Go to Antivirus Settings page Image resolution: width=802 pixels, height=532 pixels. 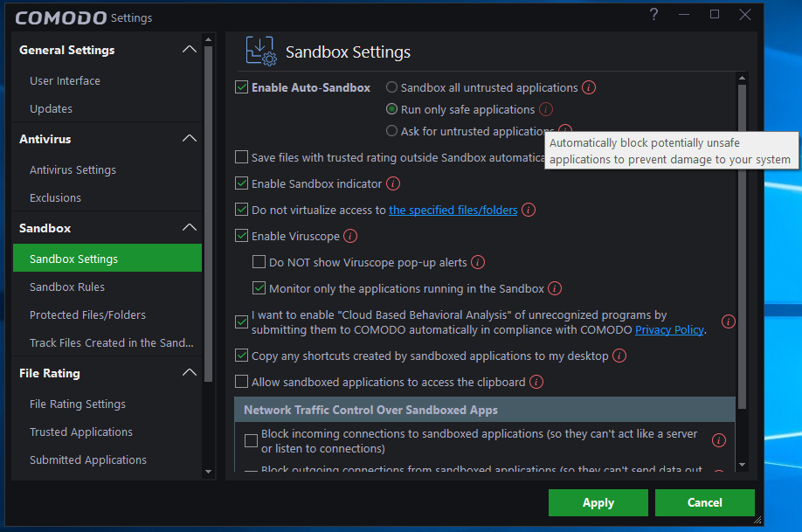tap(73, 169)
